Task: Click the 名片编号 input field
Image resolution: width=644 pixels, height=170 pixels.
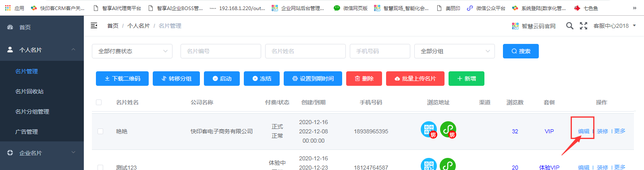Action: point(221,51)
